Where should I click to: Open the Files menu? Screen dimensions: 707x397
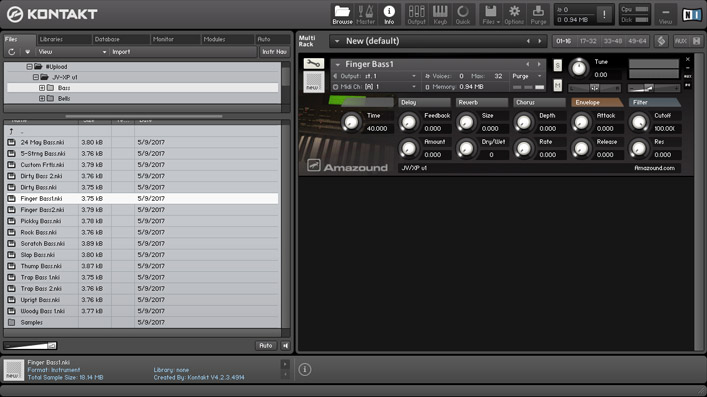pyautogui.click(x=491, y=14)
